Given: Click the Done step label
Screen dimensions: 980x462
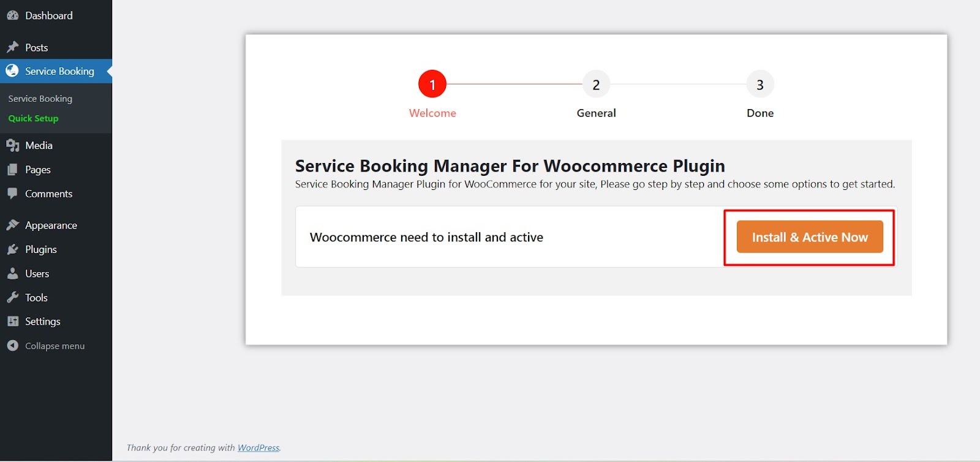Looking at the screenshot, I should 760,113.
